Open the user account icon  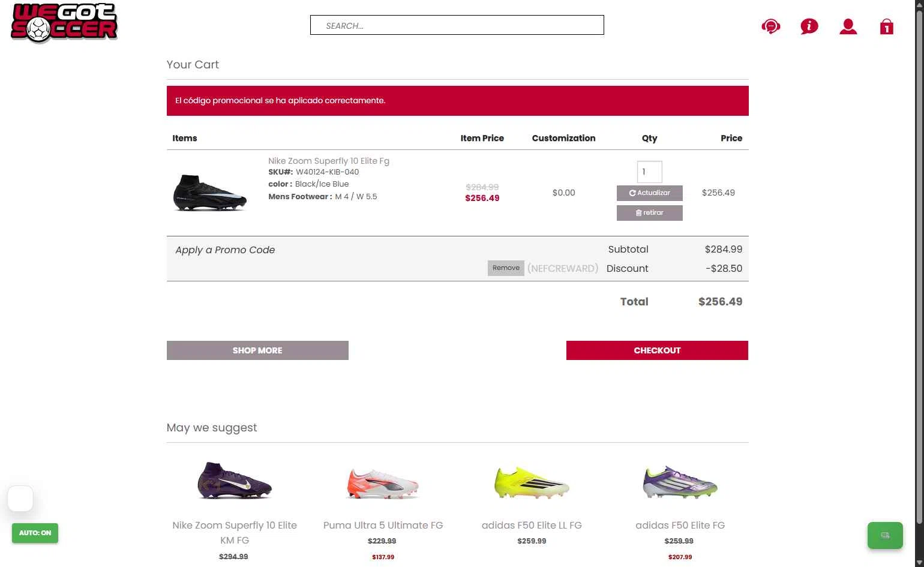(x=848, y=26)
